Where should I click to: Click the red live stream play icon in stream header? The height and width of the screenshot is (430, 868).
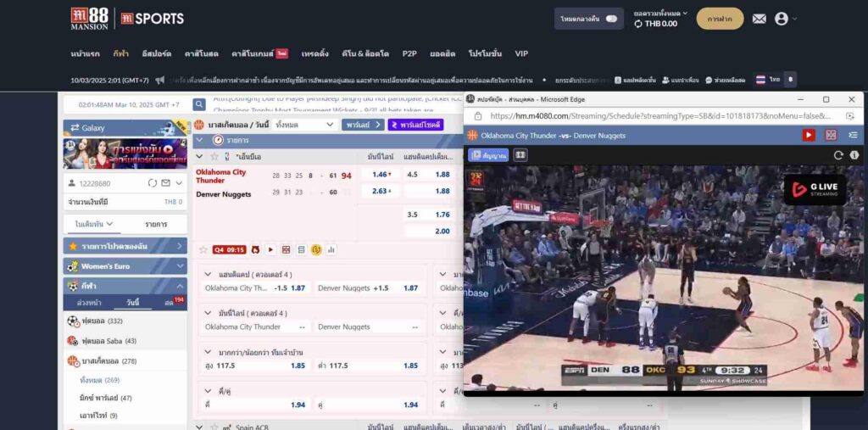tap(809, 135)
